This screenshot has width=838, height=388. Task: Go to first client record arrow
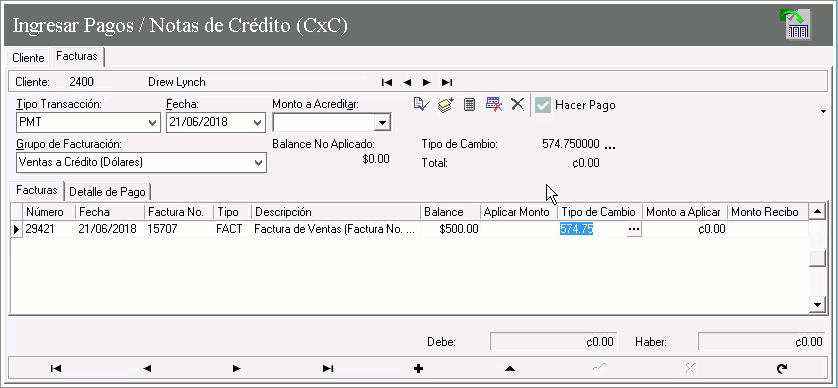pyautogui.click(x=387, y=82)
